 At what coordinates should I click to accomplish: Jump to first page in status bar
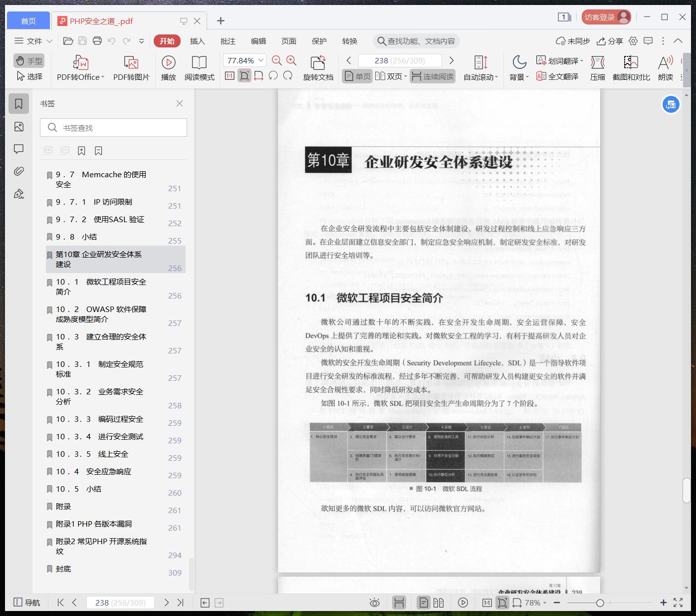coord(60,603)
